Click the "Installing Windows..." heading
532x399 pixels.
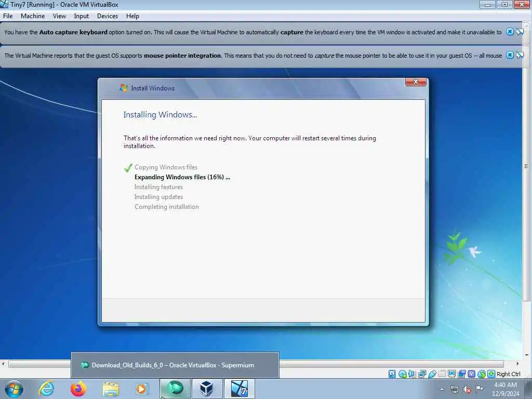(160, 115)
